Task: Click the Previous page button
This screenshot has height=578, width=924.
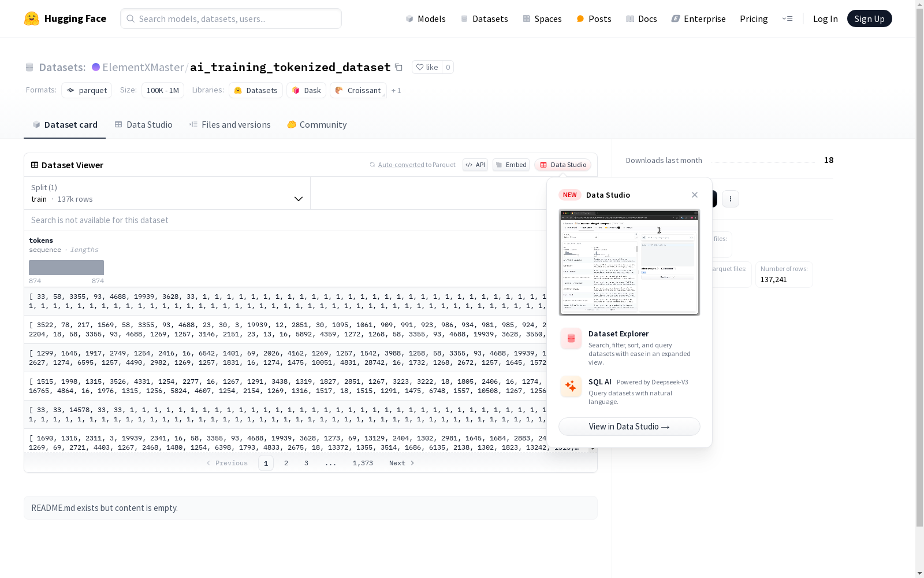Action: pyautogui.click(x=227, y=463)
